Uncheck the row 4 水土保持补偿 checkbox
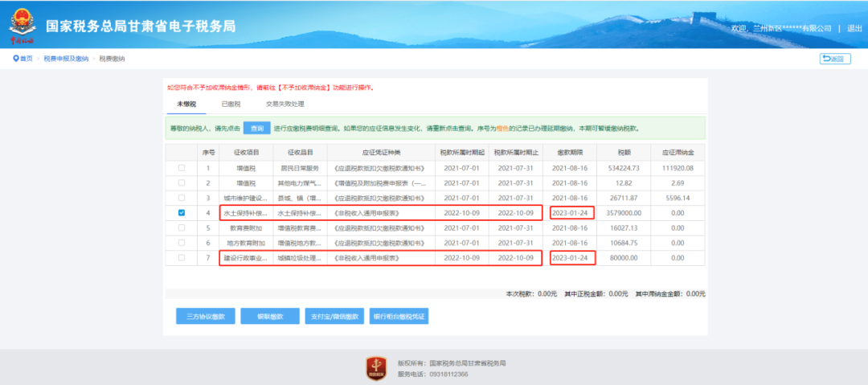The image size is (868, 385). 182,213
